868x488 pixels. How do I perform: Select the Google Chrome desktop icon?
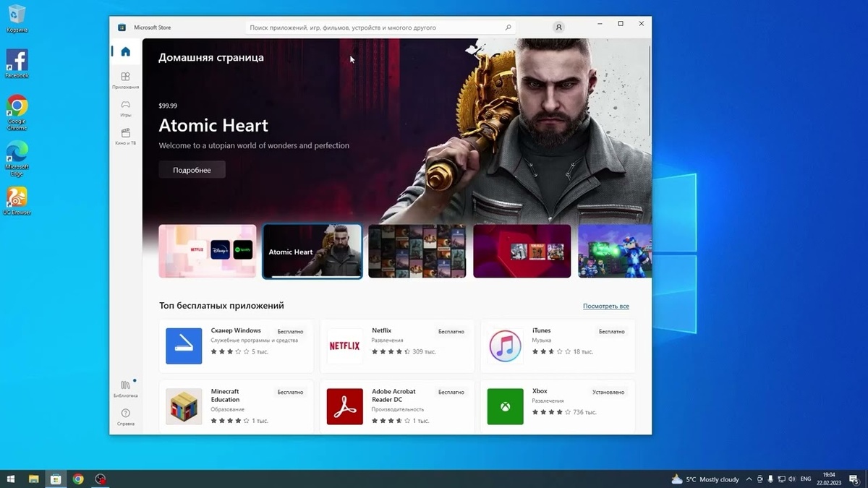click(x=17, y=112)
